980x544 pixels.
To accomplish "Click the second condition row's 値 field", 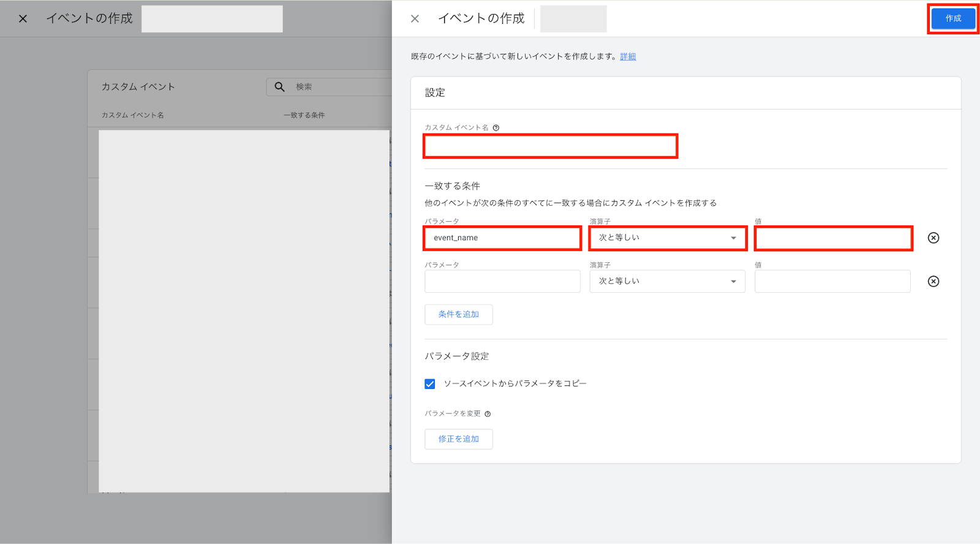I will pyautogui.click(x=832, y=281).
